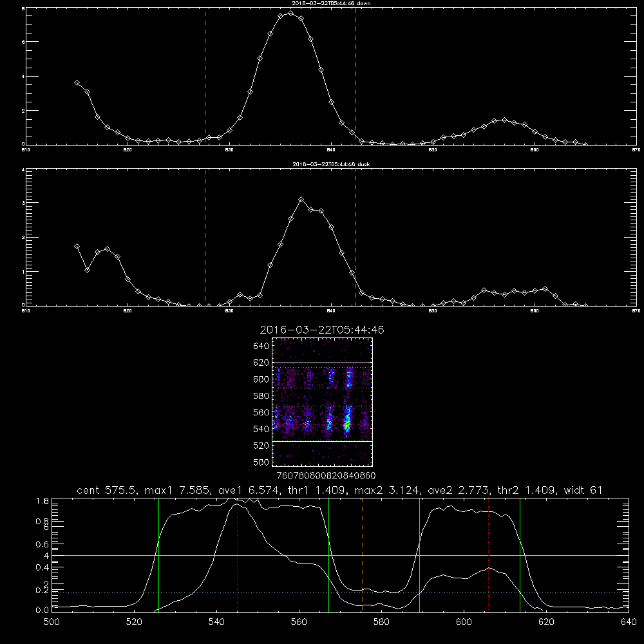Click heatmap x-axis labels '760780800820840860'

326,476
